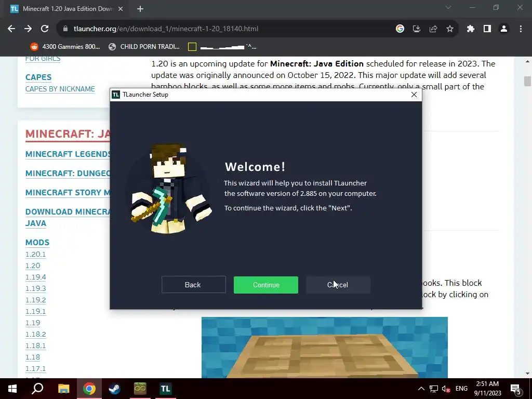The height and width of the screenshot is (399, 532).
Task: Open the MODS sidebar heading link
Action: (37, 243)
